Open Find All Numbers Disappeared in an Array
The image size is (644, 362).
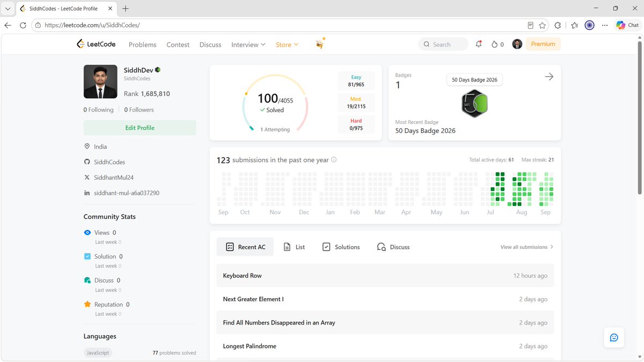pyautogui.click(x=385, y=323)
